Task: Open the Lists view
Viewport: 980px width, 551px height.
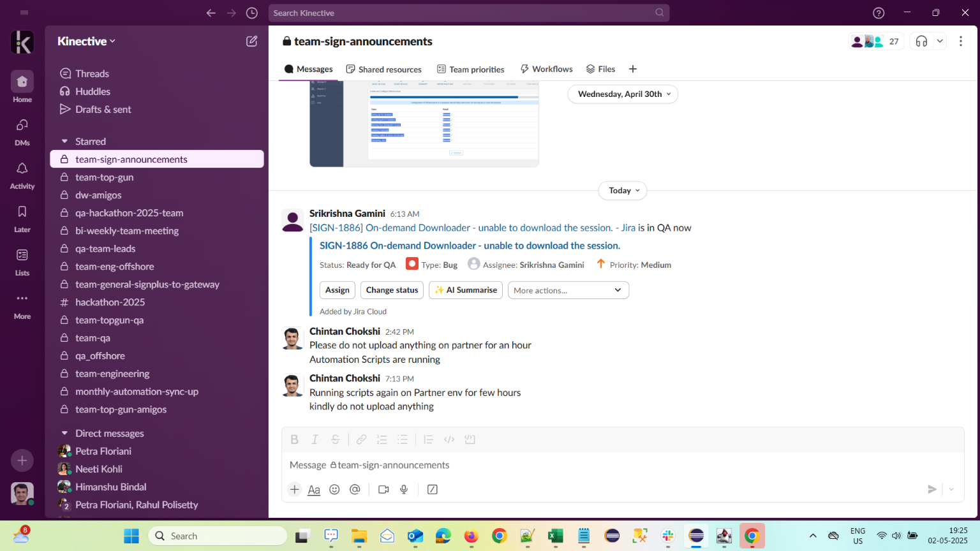Action: 22,261
